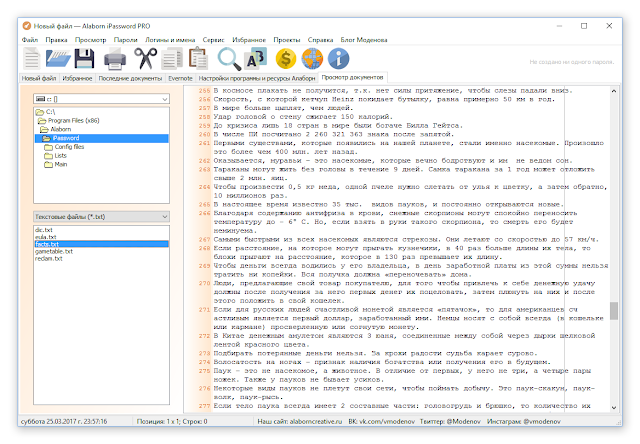Click the date and time status entry
Viewport: 640px width, 444px height.
64,421
